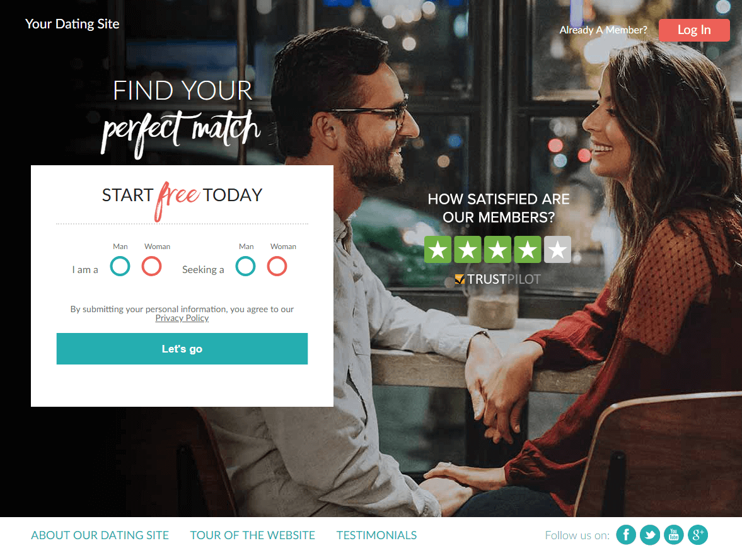
Task: Open the Facebook social icon
Action: coord(626,535)
